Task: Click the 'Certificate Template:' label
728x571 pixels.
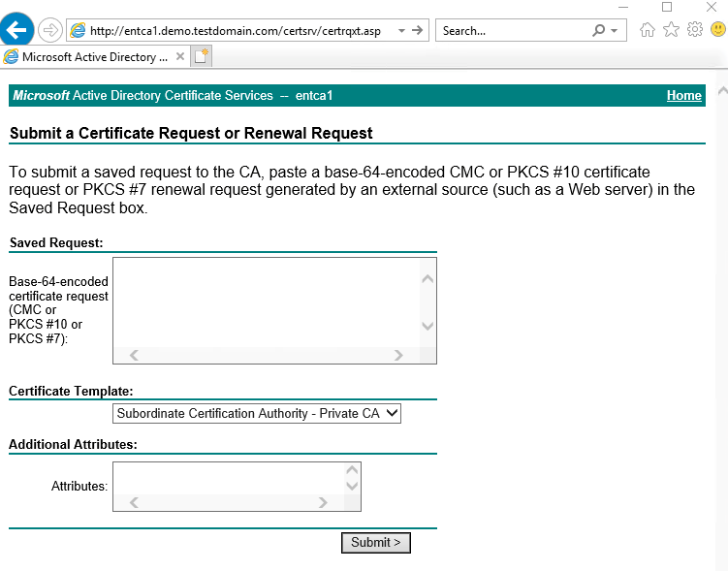Action: coord(71,391)
